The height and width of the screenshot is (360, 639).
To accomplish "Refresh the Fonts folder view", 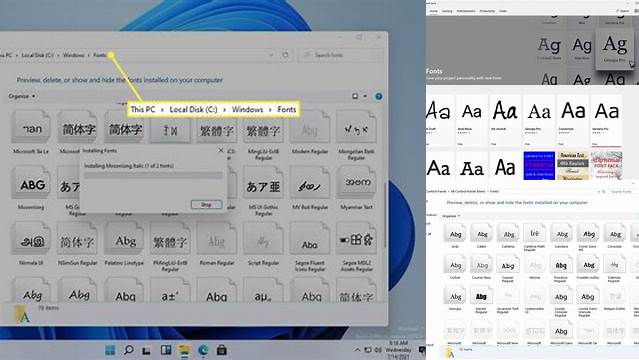I will point(285,55).
